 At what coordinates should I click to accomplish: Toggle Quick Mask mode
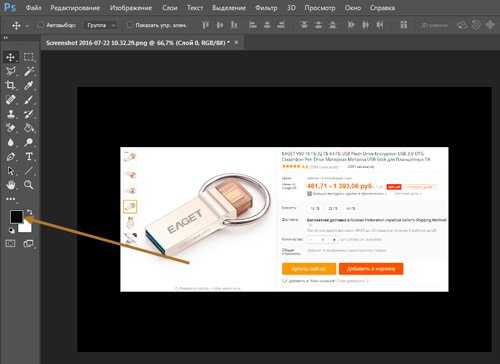point(11,244)
